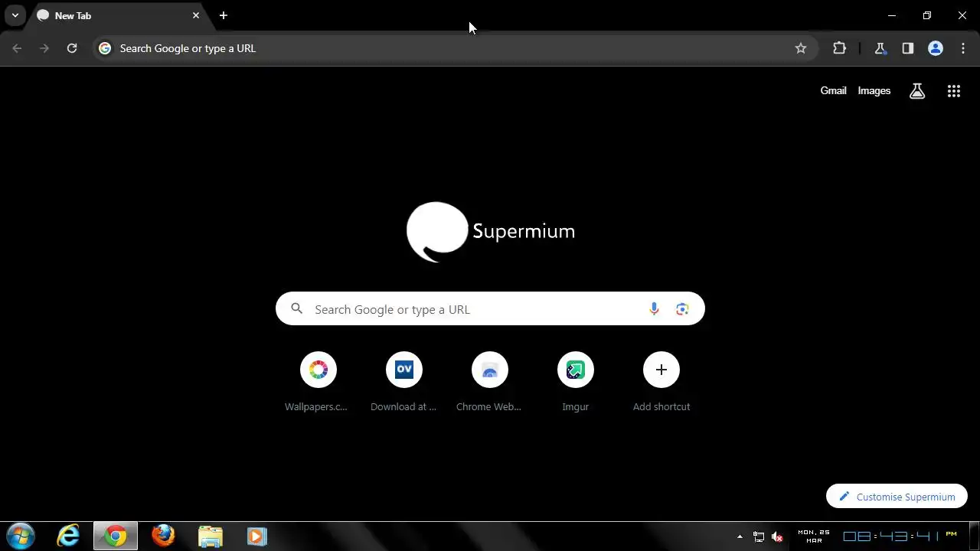Viewport: 980px width, 551px height.
Task: Click the muted volume tray icon
Action: [777, 537]
